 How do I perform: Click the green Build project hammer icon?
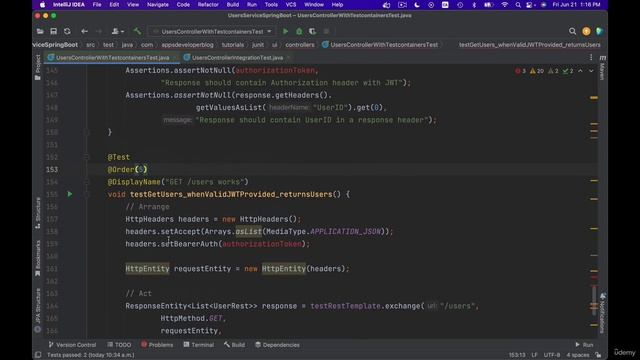[137, 31]
